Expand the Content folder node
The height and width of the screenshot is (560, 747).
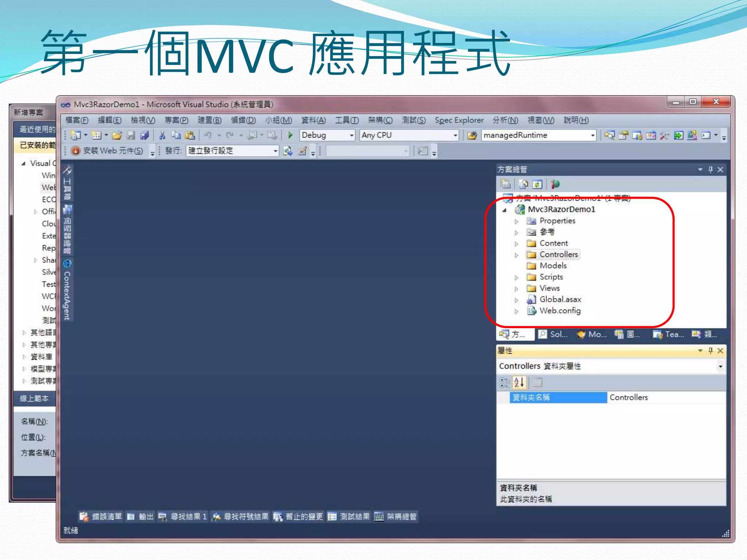(516, 244)
